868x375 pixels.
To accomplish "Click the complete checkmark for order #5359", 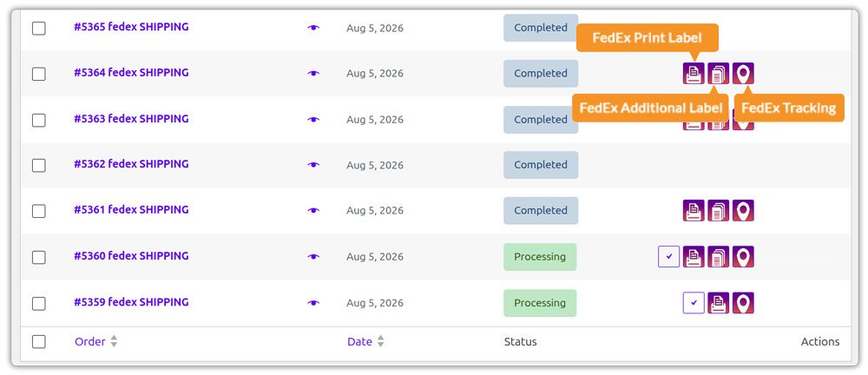I will (x=694, y=303).
